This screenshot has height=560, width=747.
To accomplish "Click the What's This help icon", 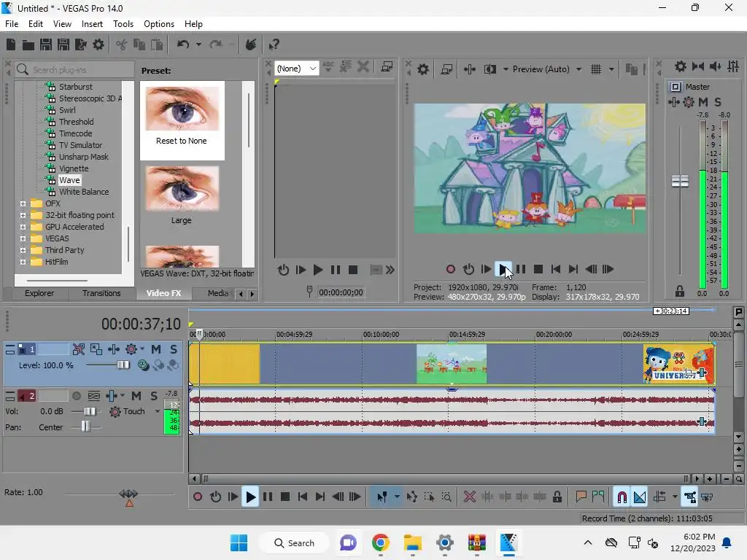I will tap(274, 44).
